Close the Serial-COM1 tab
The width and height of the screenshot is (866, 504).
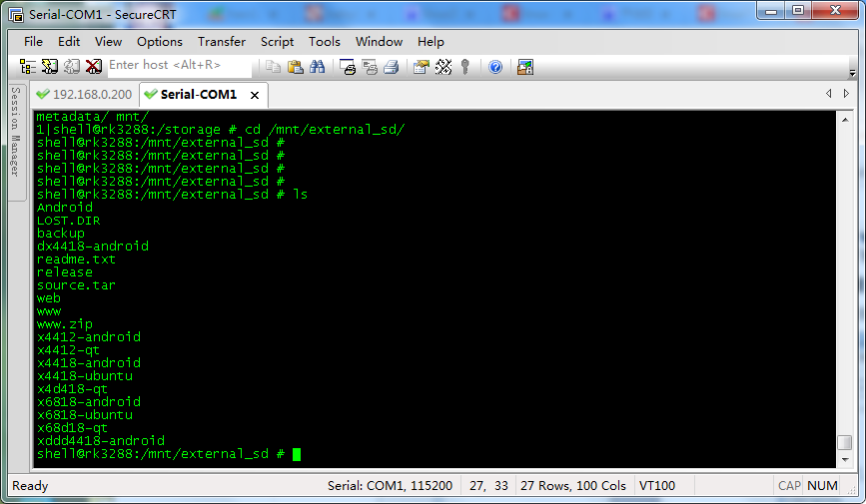[255, 95]
